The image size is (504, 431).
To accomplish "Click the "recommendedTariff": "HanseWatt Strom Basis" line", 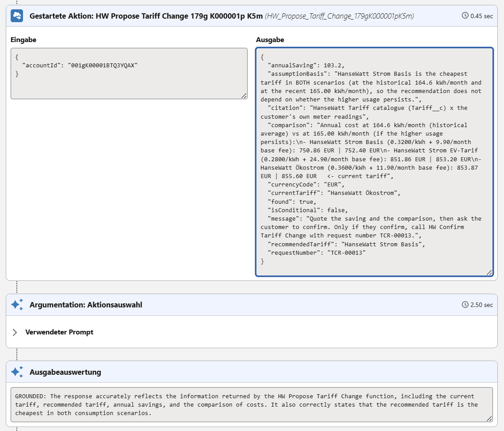I will [346, 244].
